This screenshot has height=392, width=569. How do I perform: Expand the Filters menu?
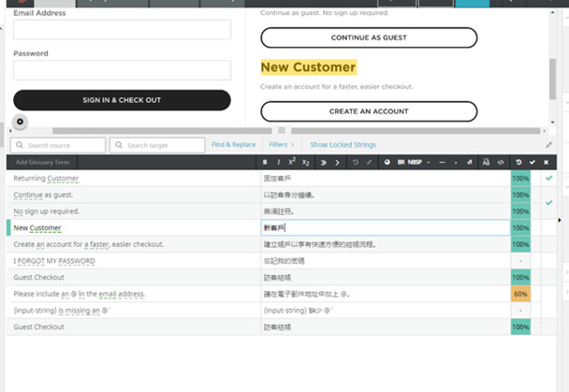point(281,145)
